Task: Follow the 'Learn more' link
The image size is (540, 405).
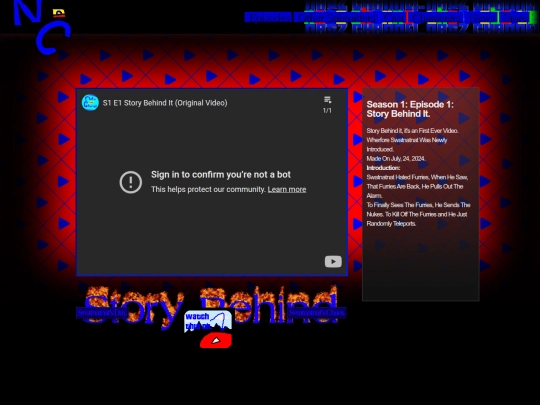Action: (x=287, y=189)
